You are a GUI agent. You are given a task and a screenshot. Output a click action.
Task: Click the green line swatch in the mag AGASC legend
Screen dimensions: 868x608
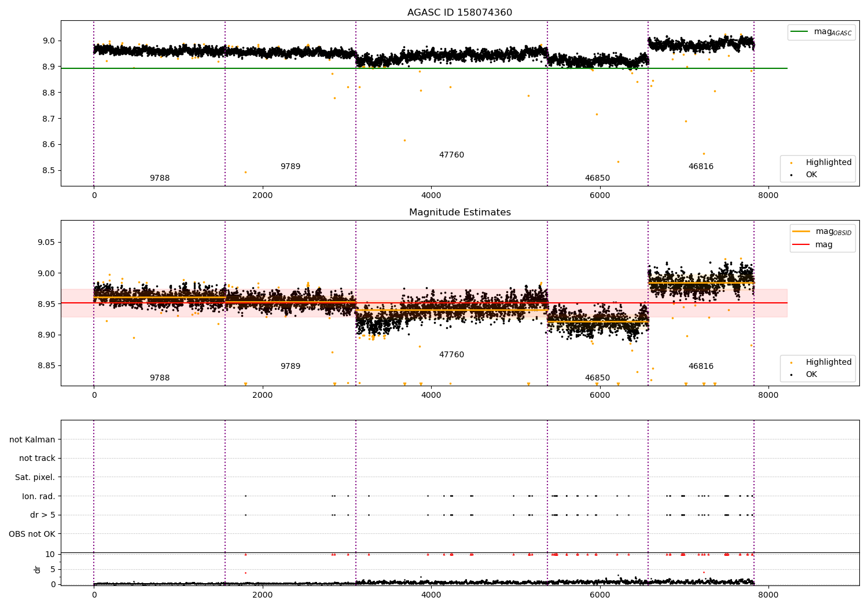800,32
